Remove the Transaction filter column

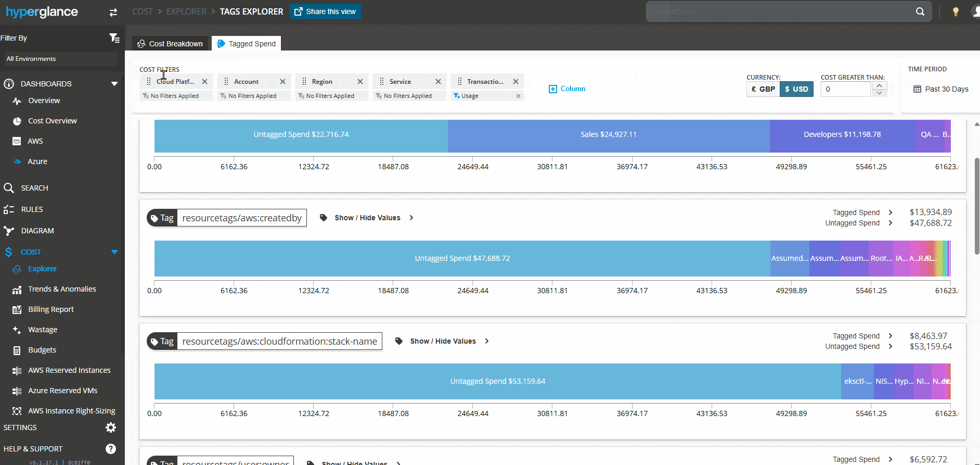tap(516, 82)
